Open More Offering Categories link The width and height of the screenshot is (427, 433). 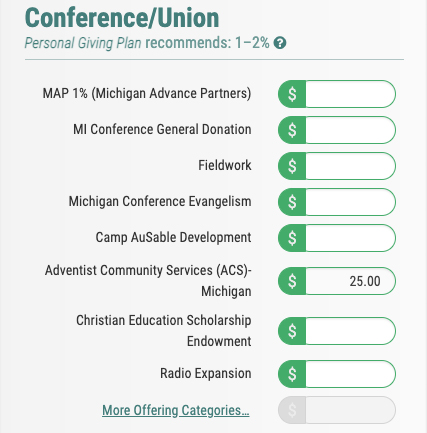(x=176, y=410)
